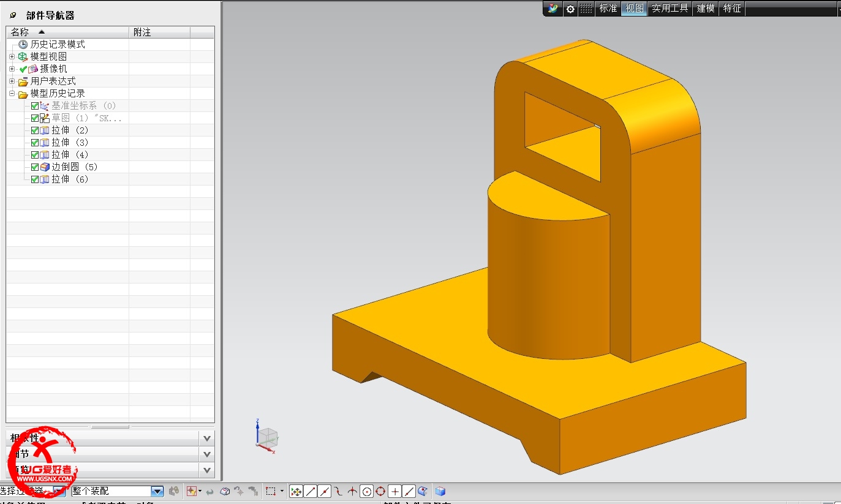Uncheck the 拉伸 (2) feature checkbox
Viewport: 841px width, 504px height.
tap(35, 130)
